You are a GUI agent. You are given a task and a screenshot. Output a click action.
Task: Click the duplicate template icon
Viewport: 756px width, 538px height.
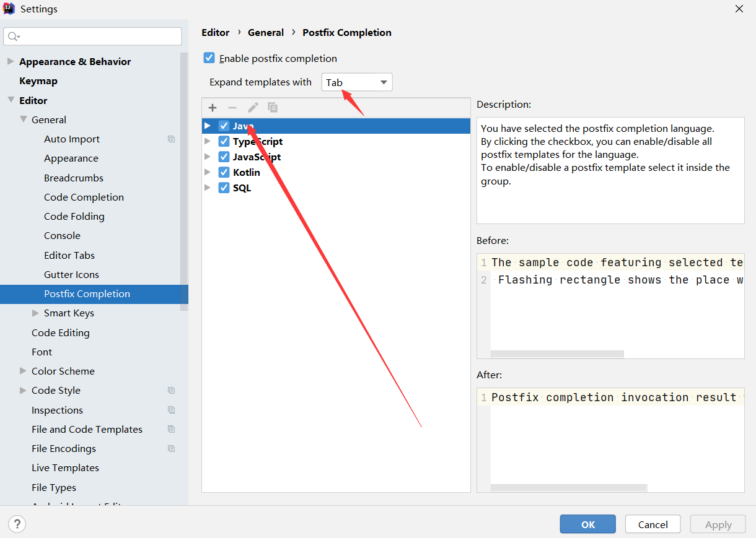click(x=273, y=108)
